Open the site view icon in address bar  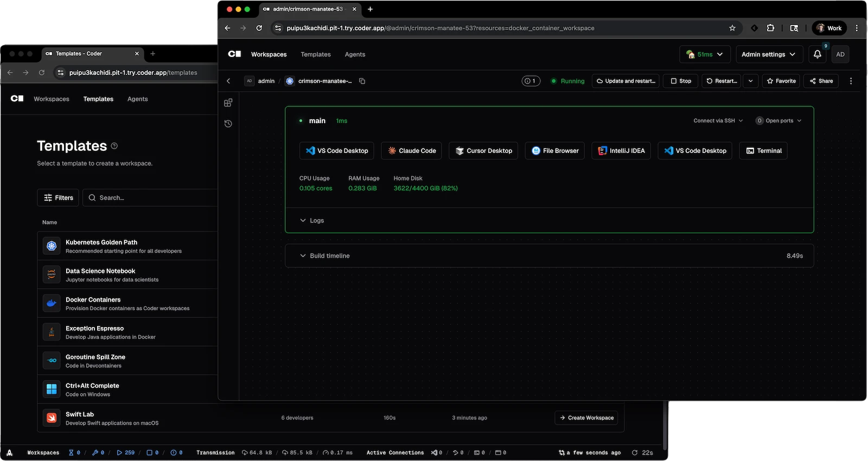[278, 28]
